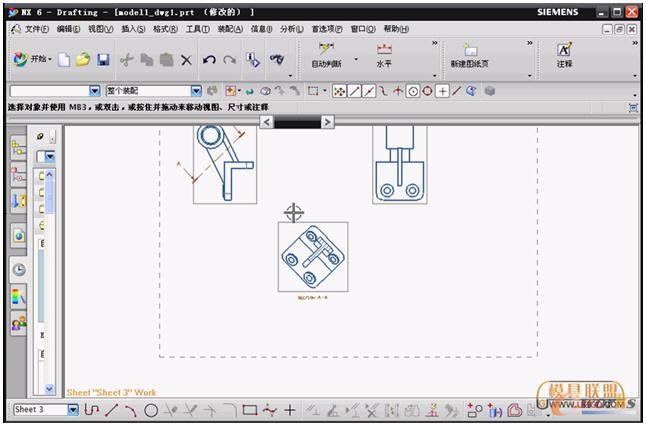
Task: Toggle the Auto Infer (自动判断) dimension tool
Action: (x=326, y=54)
